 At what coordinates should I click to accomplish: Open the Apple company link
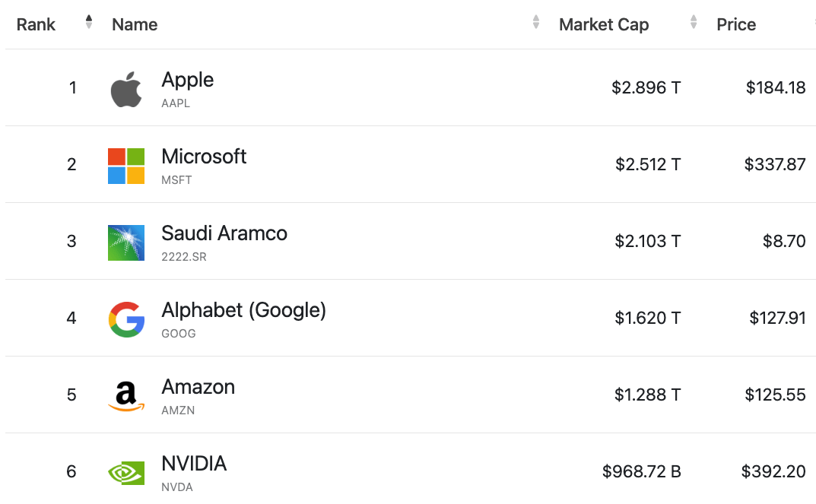[187, 80]
